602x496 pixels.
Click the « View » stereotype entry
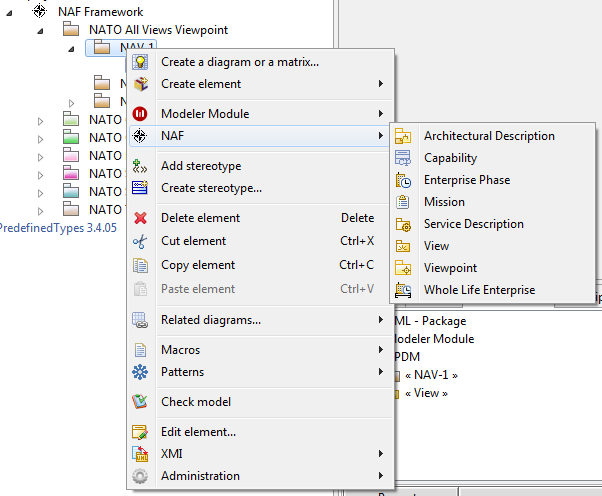coord(426,393)
